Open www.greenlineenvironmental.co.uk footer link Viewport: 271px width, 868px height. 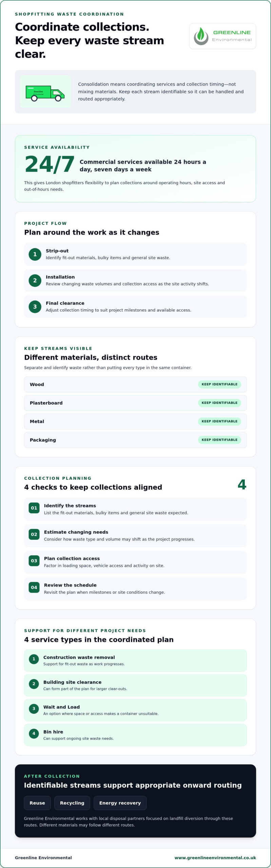[x=215, y=857]
